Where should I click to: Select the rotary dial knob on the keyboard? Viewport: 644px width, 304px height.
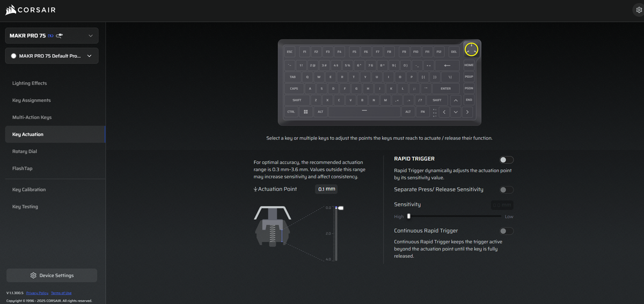click(471, 49)
